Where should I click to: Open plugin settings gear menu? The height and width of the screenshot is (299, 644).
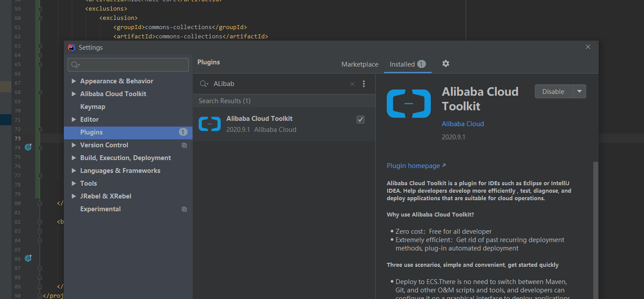pyautogui.click(x=446, y=64)
